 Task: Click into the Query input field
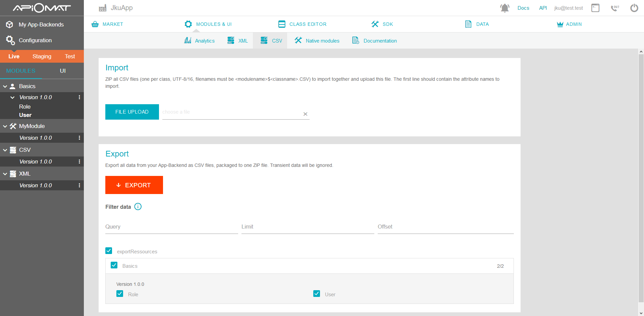pos(171,227)
